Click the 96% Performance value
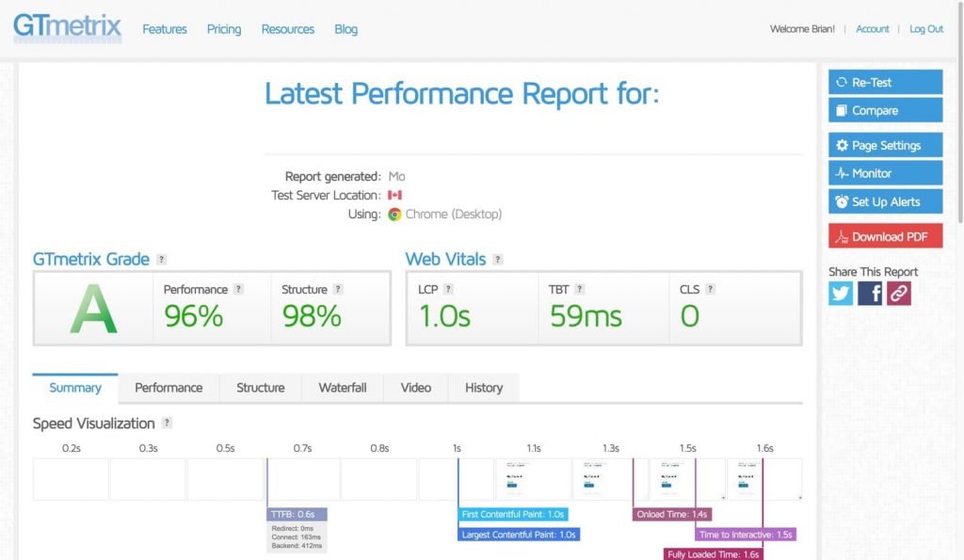 click(194, 316)
